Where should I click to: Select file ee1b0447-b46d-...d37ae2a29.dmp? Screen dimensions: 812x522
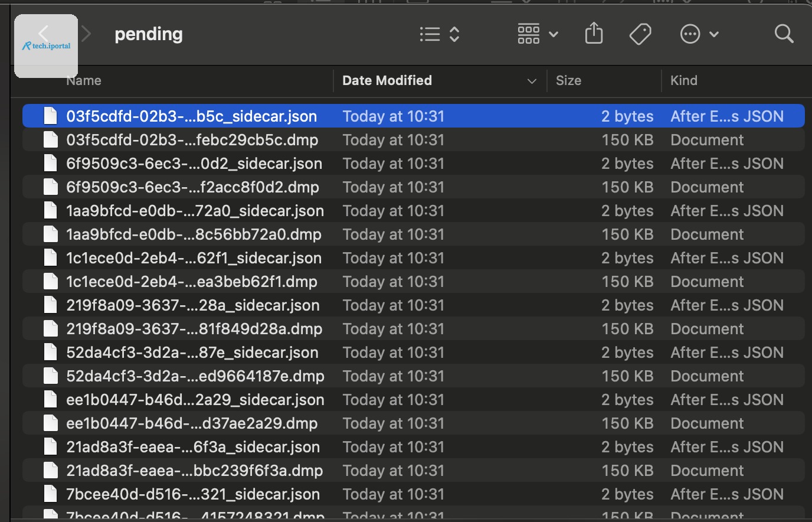[x=414, y=423]
